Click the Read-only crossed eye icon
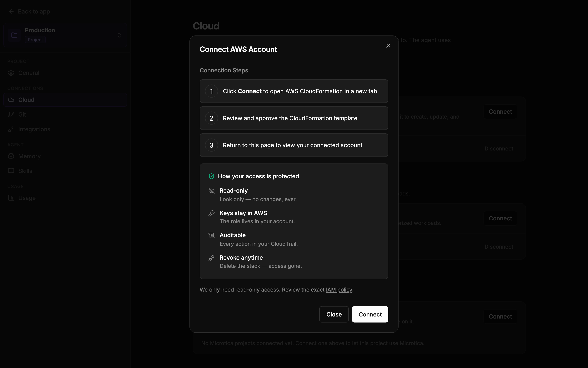588x368 pixels. (x=211, y=191)
